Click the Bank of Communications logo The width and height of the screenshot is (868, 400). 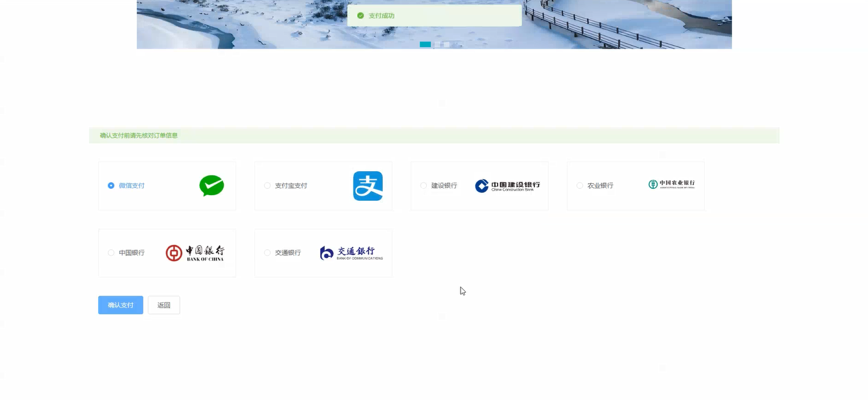point(352,253)
